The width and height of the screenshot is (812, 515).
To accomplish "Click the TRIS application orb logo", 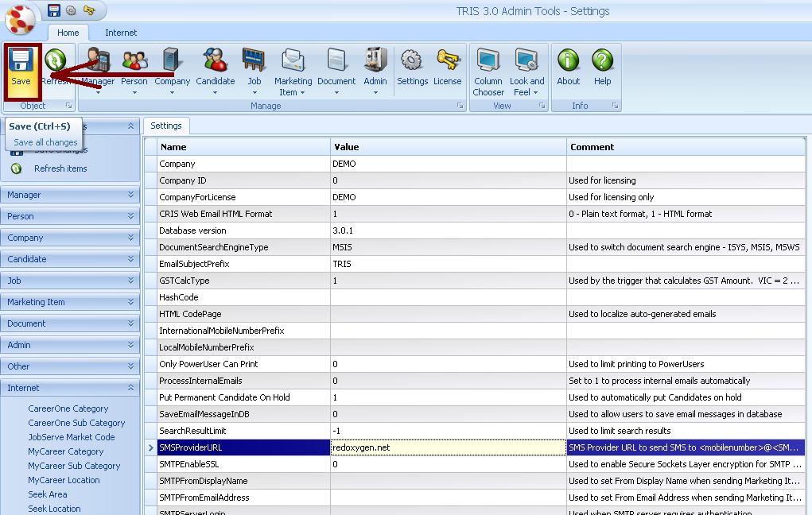I will 20,20.
